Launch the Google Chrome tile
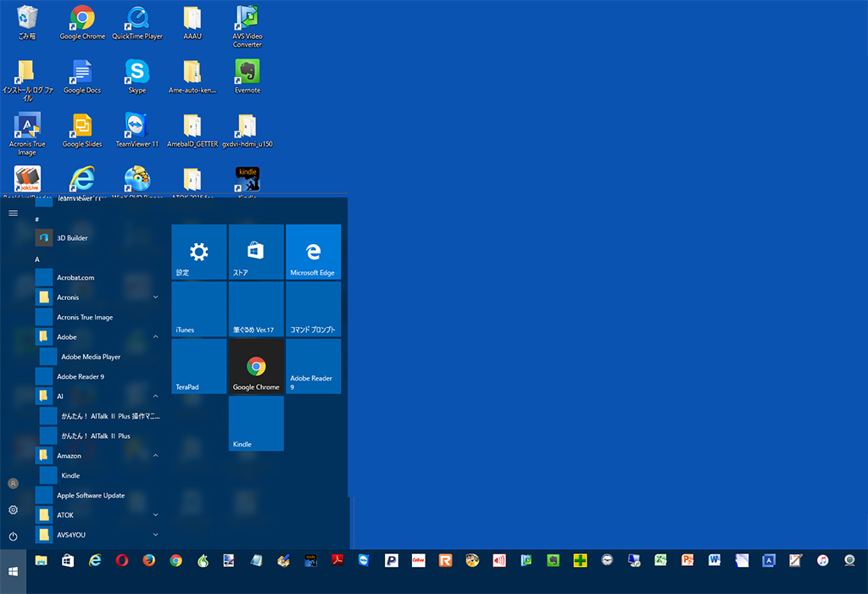This screenshot has height=594, width=868. click(x=256, y=366)
